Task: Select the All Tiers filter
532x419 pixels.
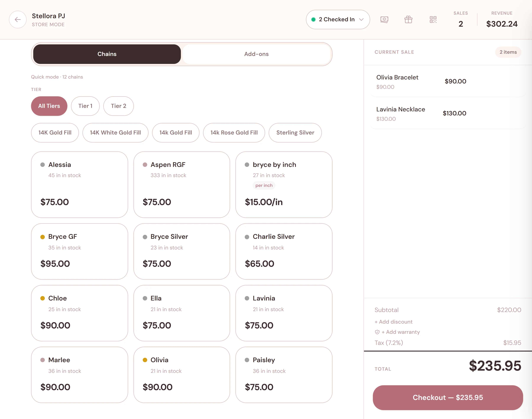Action: (x=49, y=106)
